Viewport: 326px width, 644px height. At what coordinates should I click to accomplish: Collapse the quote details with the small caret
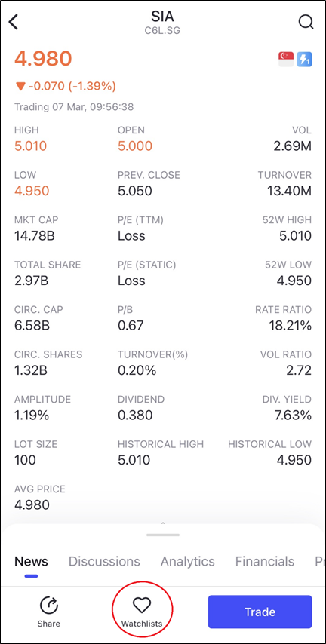tap(163, 523)
